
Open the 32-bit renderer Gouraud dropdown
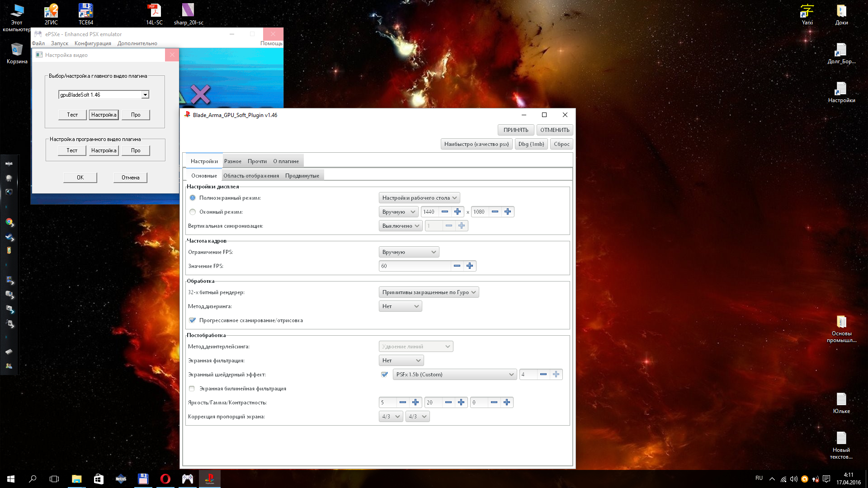(429, 292)
